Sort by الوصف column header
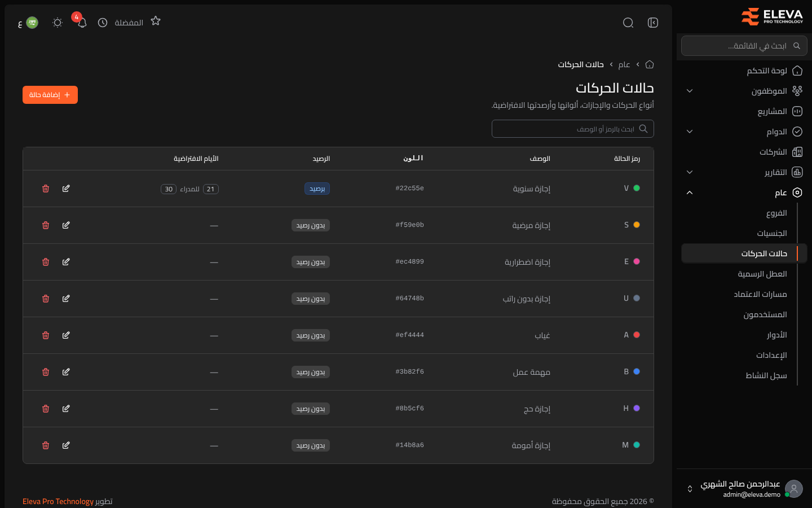This screenshot has height=508, width=812. click(540, 159)
